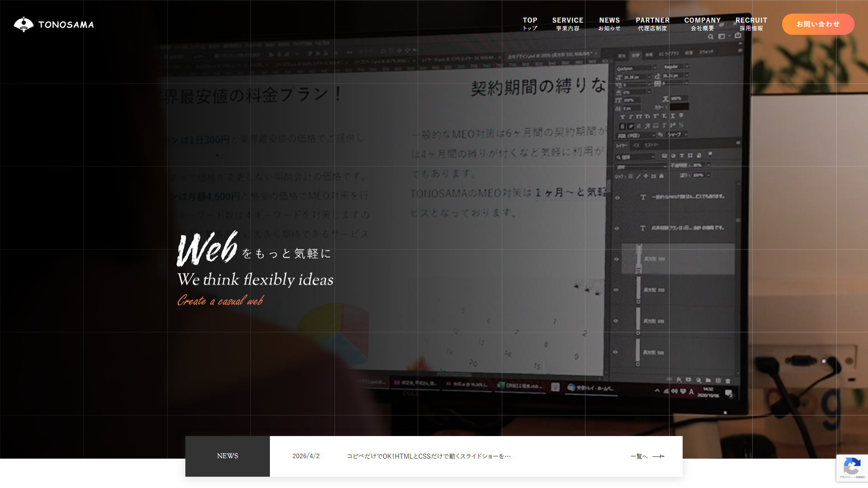Click the 2026/4/2 news date
Viewport: 868px width, 488px height.
306,456
